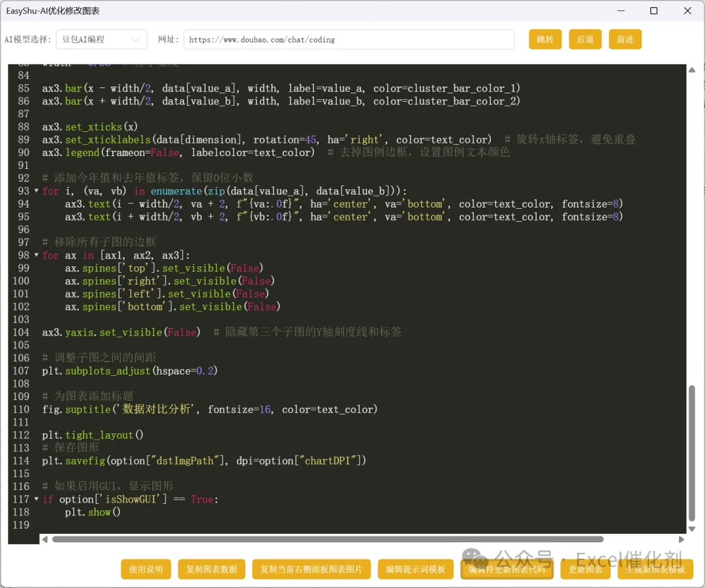
Task: Open 编辑提示词模板 prompt template editor
Action: tap(415, 569)
